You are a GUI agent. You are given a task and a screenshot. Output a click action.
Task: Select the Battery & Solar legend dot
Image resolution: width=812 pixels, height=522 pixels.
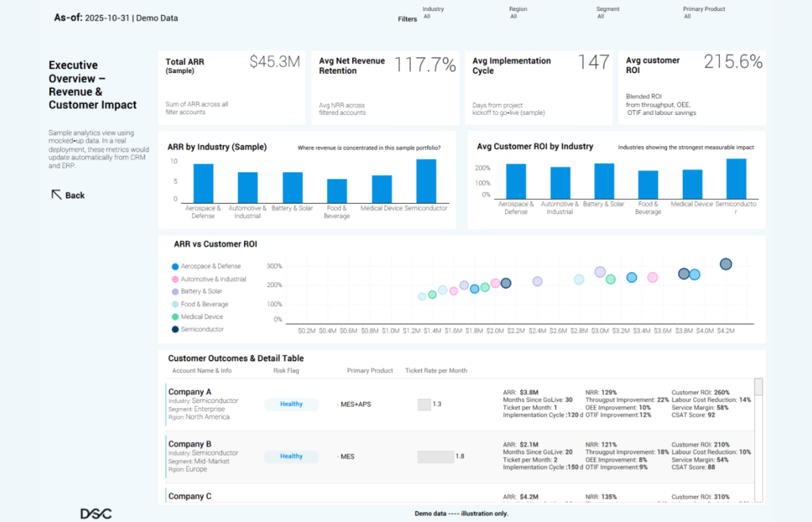[174, 292]
